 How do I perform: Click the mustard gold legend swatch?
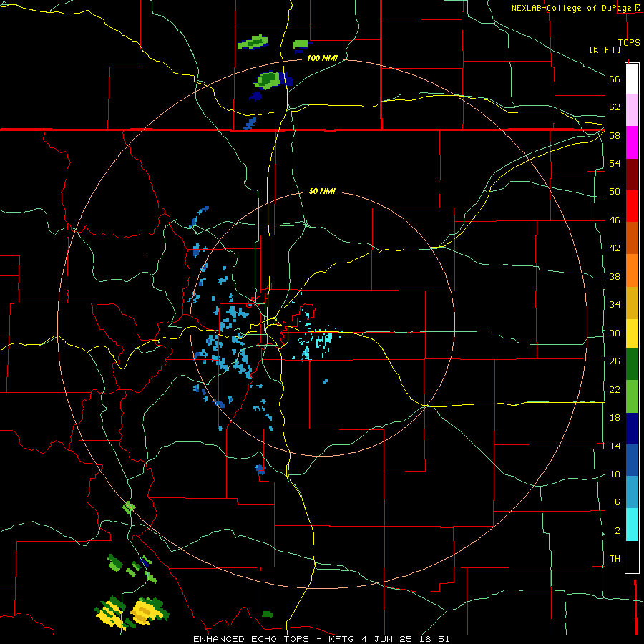pyautogui.click(x=632, y=303)
